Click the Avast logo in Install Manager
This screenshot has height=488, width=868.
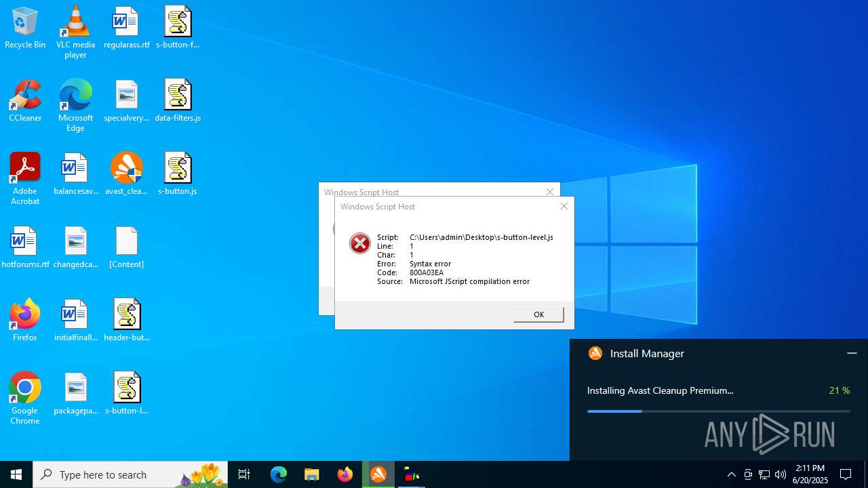pos(595,353)
